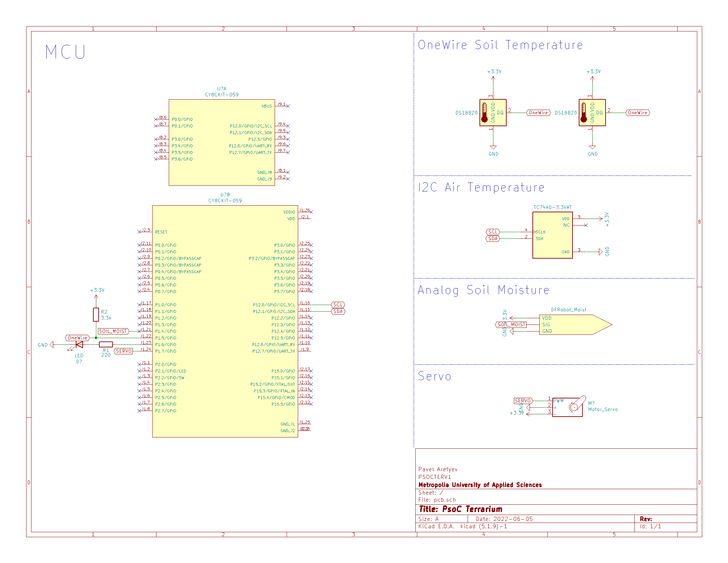Click the 'Motor_Servo' value text
Viewport: 728px width, 563px height.
coord(603,409)
